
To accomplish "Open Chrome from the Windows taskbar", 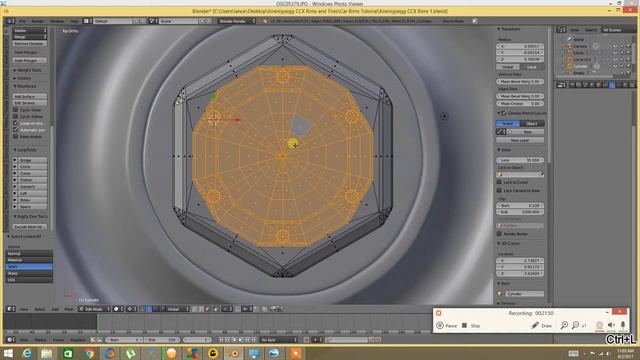I will pyautogui.click(x=89, y=353).
